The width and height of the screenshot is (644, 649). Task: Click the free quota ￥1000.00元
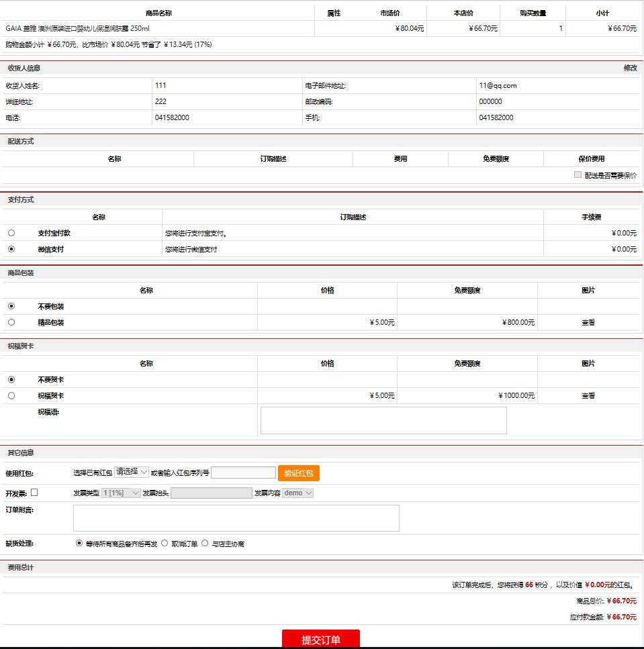tap(516, 396)
